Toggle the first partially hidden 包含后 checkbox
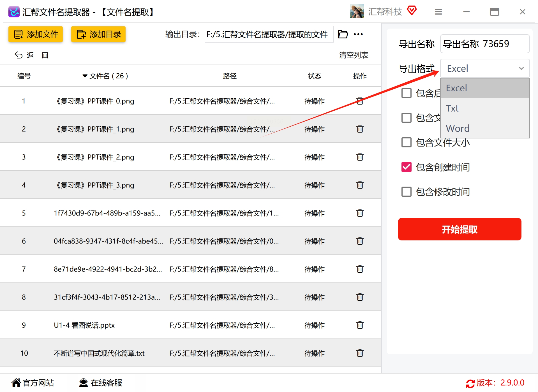The height and width of the screenshot is (392, 538). coord(406,93)
